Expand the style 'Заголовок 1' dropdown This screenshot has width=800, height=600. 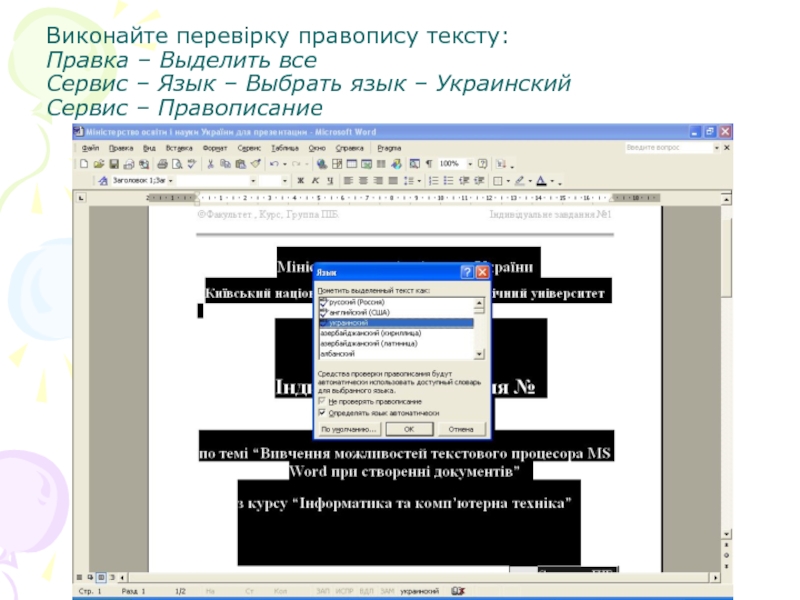click(x=171, y=181)
